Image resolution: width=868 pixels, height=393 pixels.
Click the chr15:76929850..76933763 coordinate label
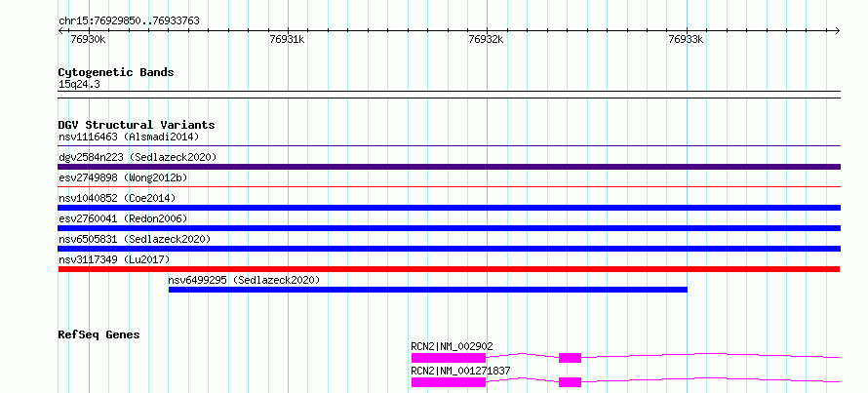coord(129,21)
